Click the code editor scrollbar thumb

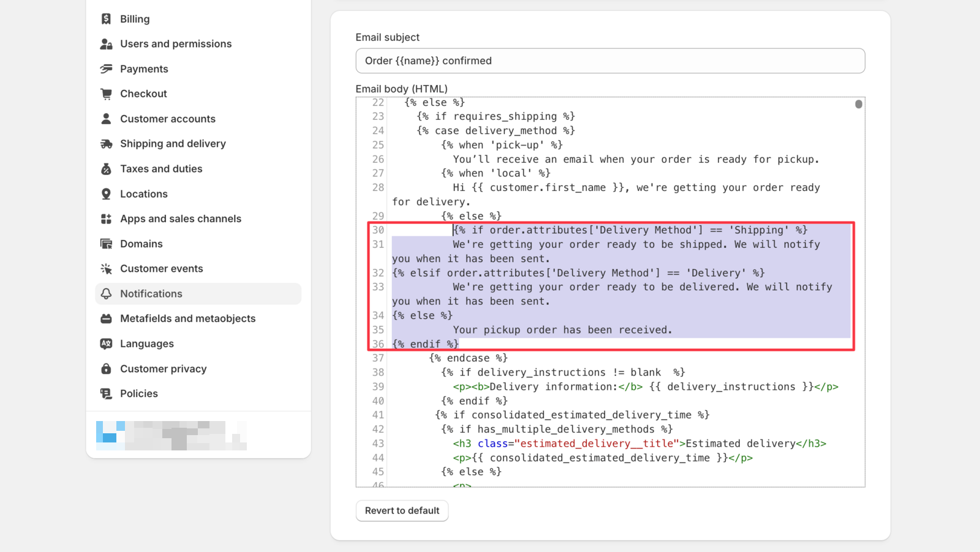[x=859, y=104]
